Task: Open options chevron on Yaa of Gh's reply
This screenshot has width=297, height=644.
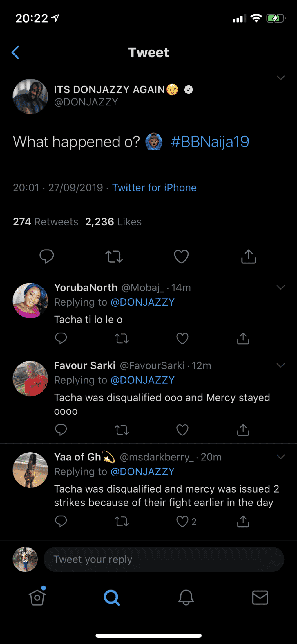Action: 280,457
